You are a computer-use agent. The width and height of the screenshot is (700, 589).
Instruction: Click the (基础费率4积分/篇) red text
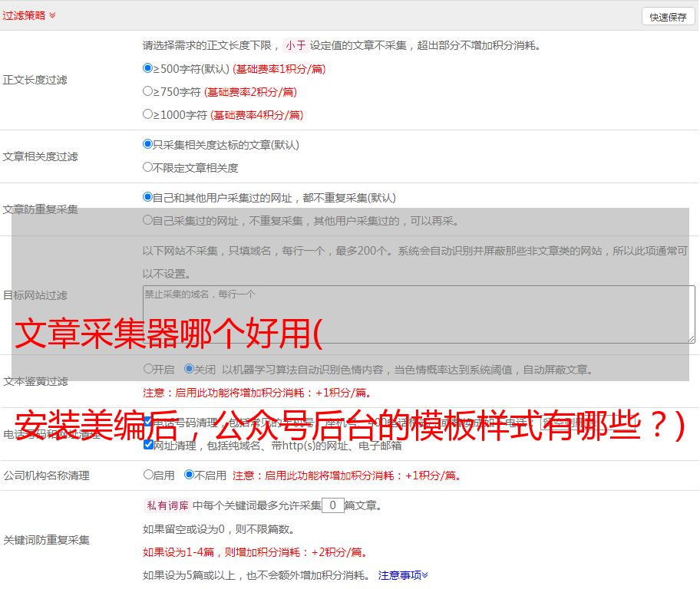(256, 115)
